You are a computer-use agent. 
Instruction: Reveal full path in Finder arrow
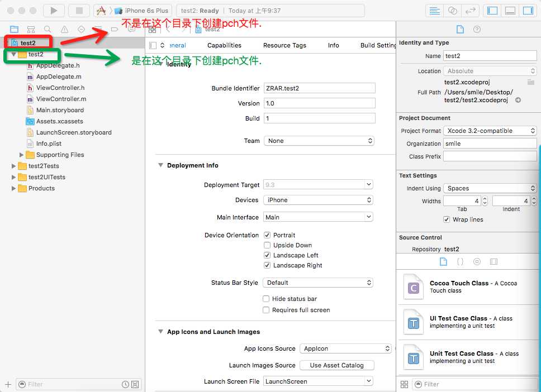[x=518, y=100]
